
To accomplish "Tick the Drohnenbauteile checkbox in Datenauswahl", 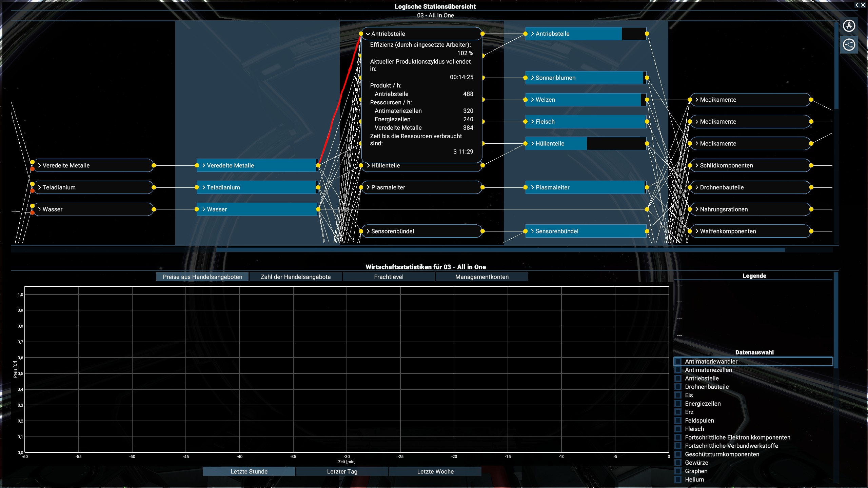I will point(678,387).
